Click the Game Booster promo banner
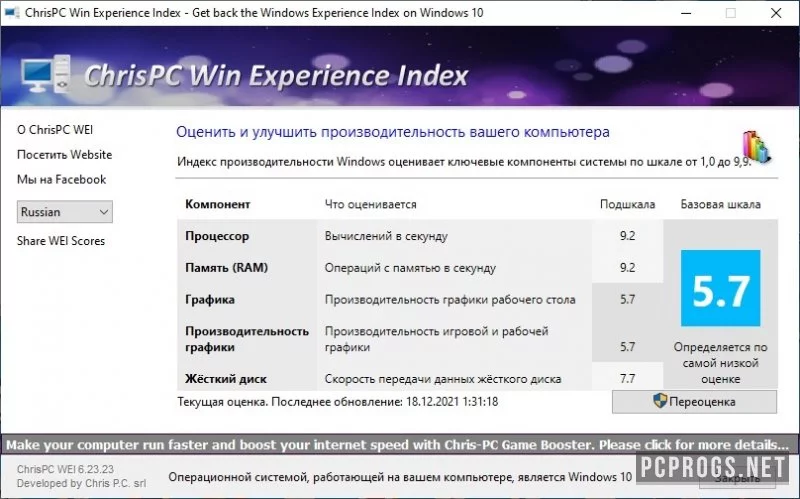 click(x=400, y=445)
